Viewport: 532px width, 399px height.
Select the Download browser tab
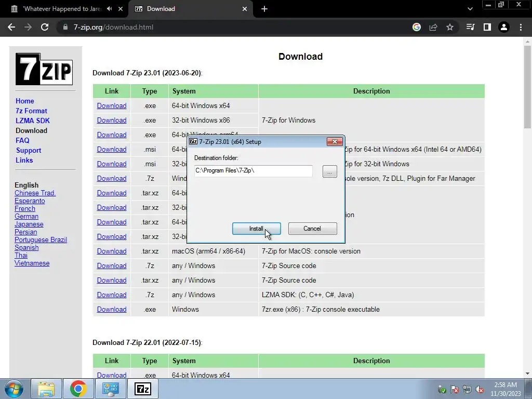point(190,9)
